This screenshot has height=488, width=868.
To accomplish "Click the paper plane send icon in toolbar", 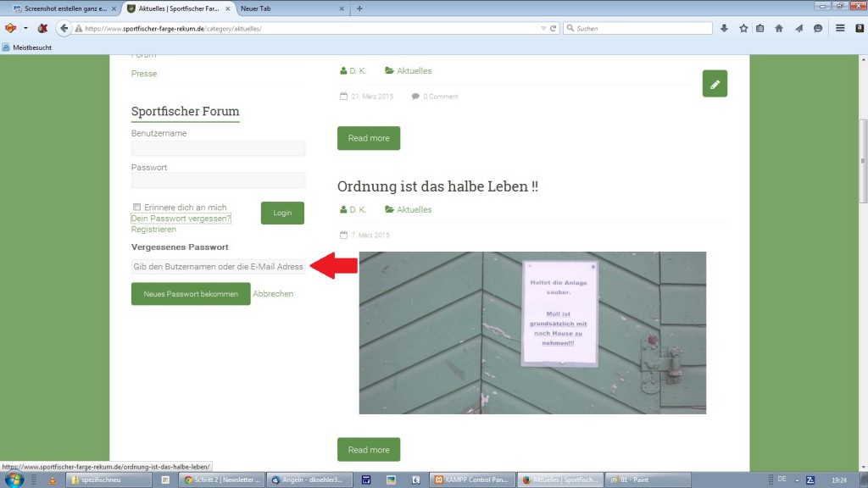I will point(798,28).
